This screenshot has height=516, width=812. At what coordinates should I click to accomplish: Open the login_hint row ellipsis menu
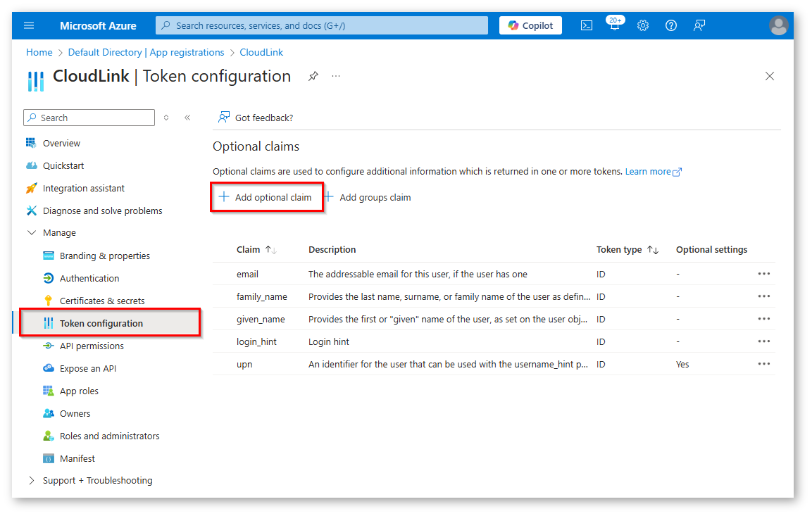click(x=764, y=341)
